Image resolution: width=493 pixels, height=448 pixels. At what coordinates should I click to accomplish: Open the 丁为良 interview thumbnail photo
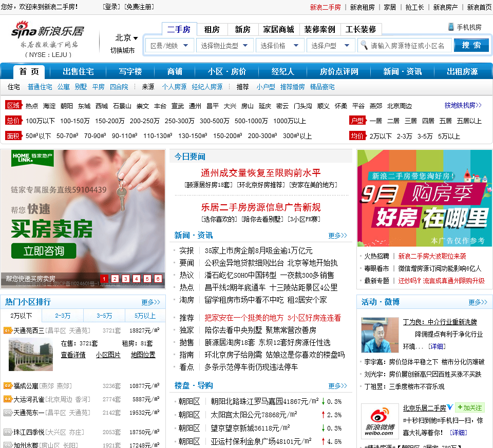380,335
